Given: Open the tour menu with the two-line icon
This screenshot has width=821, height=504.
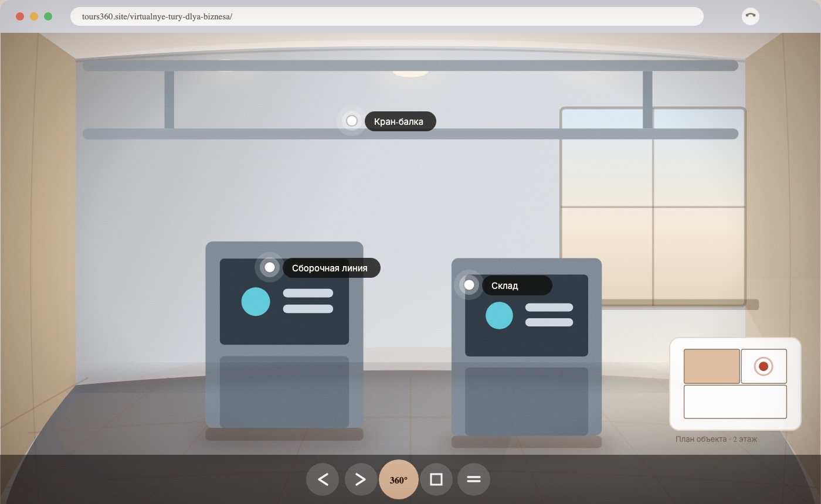Looking at the screenshot, I should click(x=474, y=479).
